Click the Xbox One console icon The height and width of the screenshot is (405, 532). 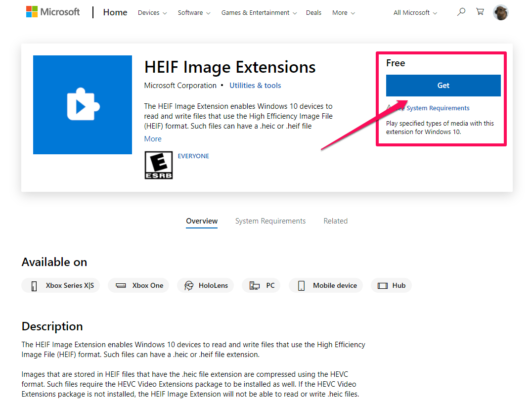coord(121,285)
